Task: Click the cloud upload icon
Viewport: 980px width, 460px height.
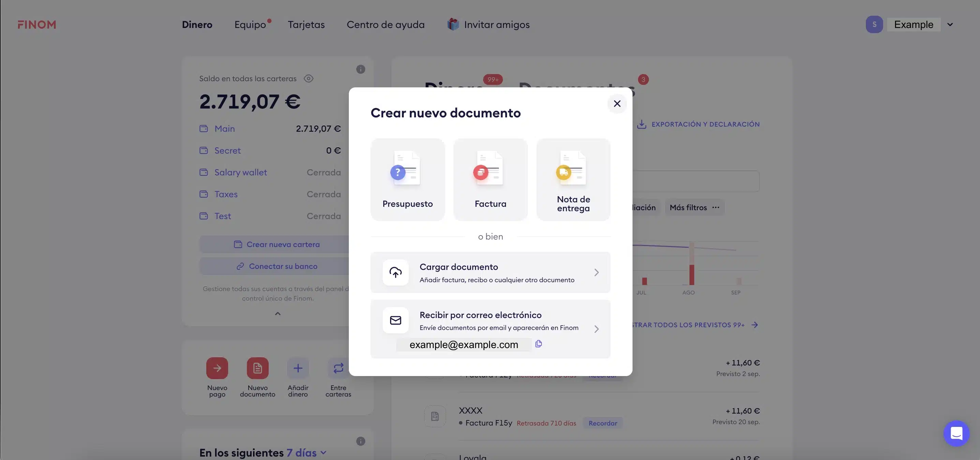Action: pos(395,272)
